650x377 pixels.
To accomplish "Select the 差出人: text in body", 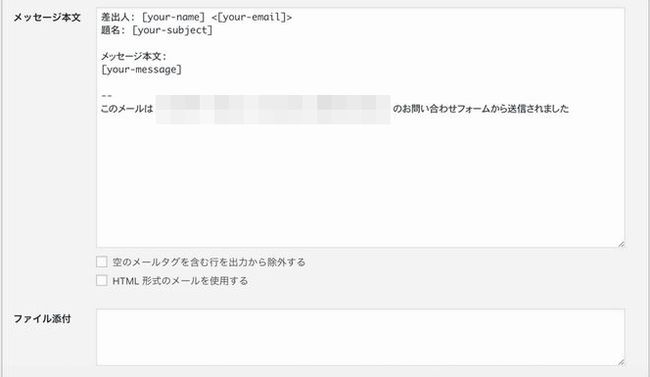I will (x=118, y=17).
